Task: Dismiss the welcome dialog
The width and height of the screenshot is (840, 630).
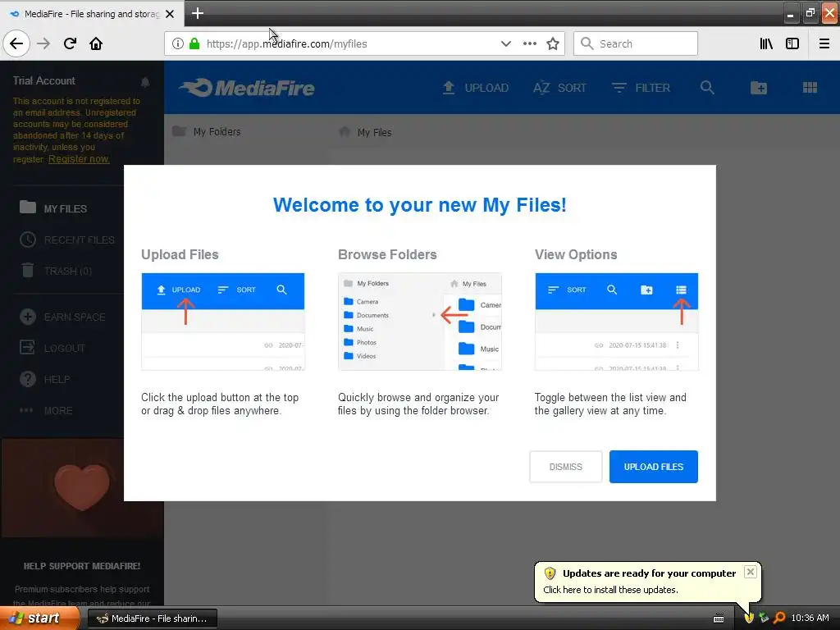Action: (566, 467)
